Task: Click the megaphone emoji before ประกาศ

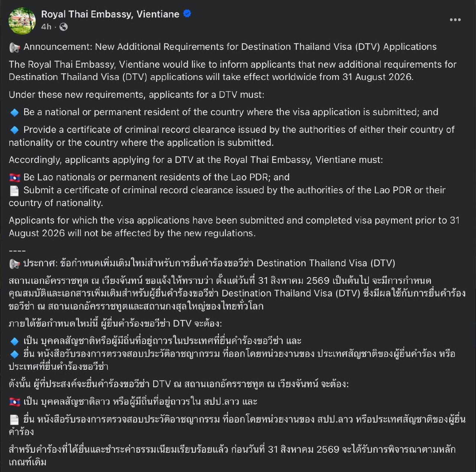Action: point(15,264)
